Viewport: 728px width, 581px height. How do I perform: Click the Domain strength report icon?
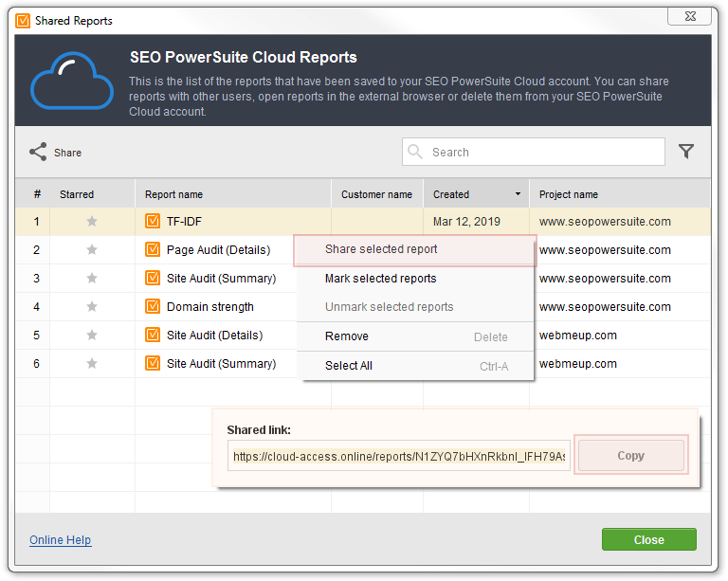[x=153, y=306]
